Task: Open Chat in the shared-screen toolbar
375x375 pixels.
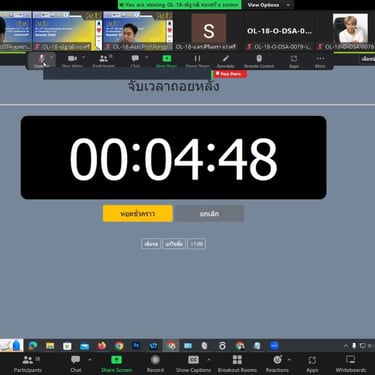Action: [135, 61]
